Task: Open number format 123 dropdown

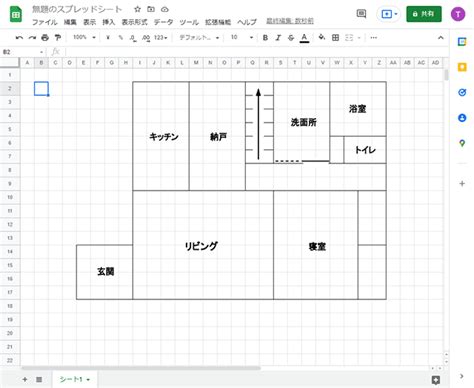Action: pyautogui.click(x=160, y=38)
